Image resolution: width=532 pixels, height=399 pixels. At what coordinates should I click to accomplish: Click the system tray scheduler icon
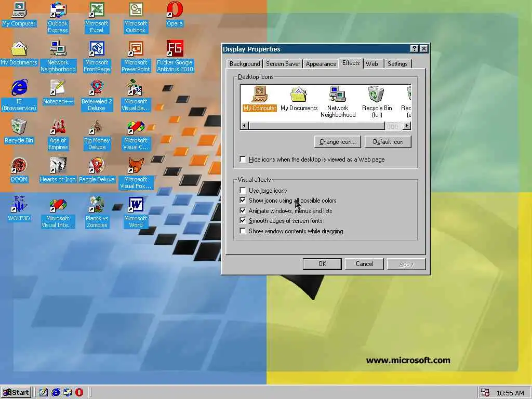pyautogui.click(x=485, y=393)
